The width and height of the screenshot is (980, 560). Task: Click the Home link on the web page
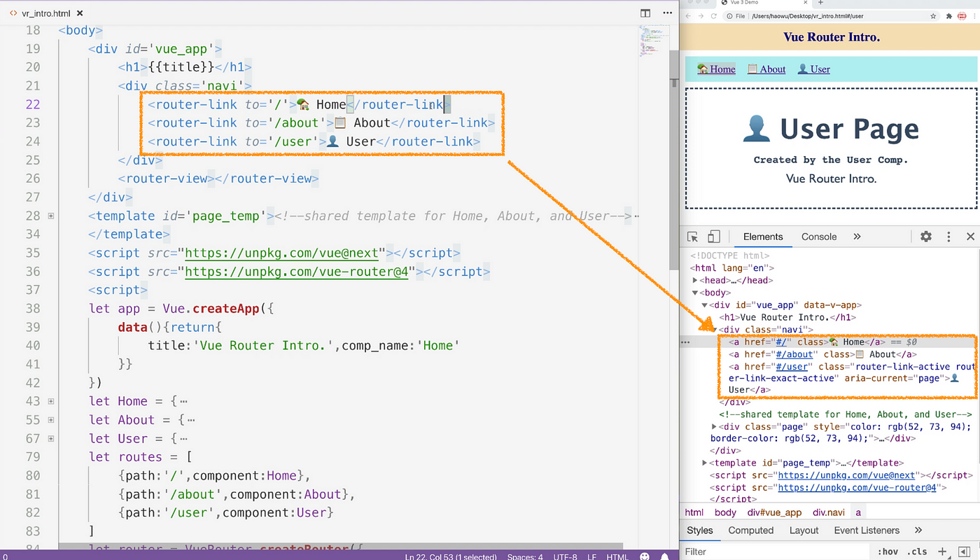[717, 69]
